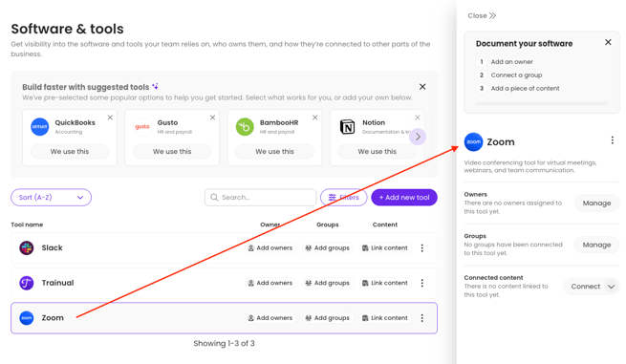Close the suggested tools banner

pos(422,87)
